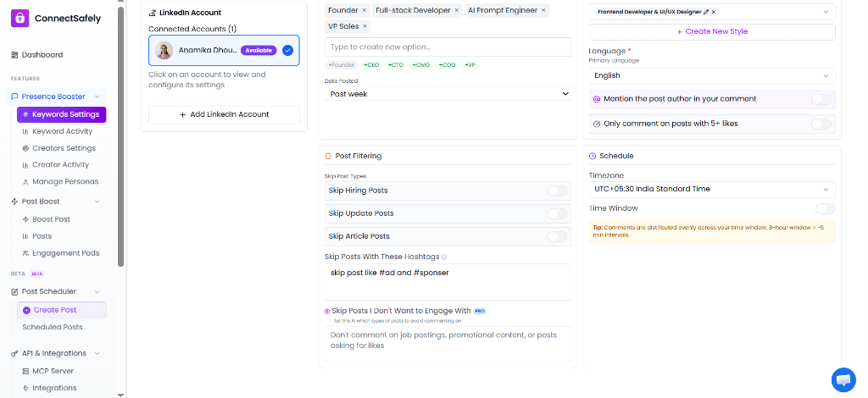The image size is (868, 398).
Task: Enable Skip Hiring Posts toggle
Action: 557,191
